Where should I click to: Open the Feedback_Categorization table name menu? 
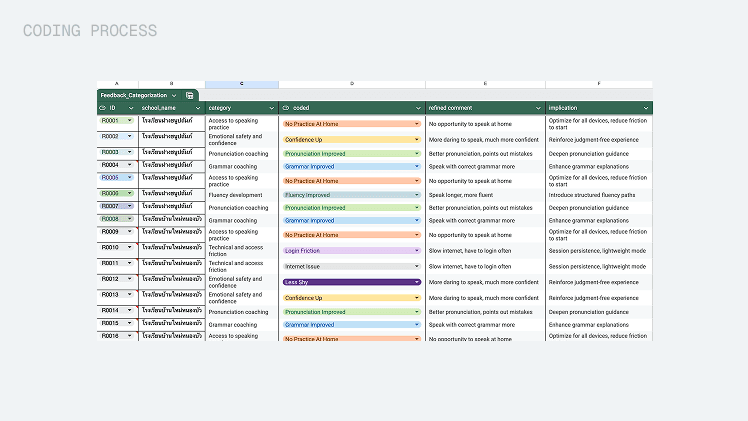coord(174,95)
